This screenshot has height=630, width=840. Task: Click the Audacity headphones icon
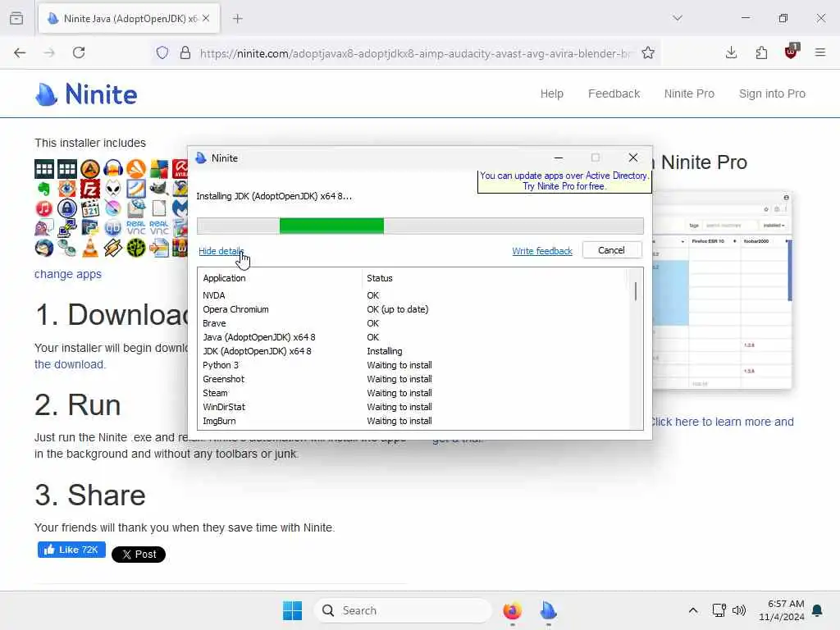coord(113,169)
